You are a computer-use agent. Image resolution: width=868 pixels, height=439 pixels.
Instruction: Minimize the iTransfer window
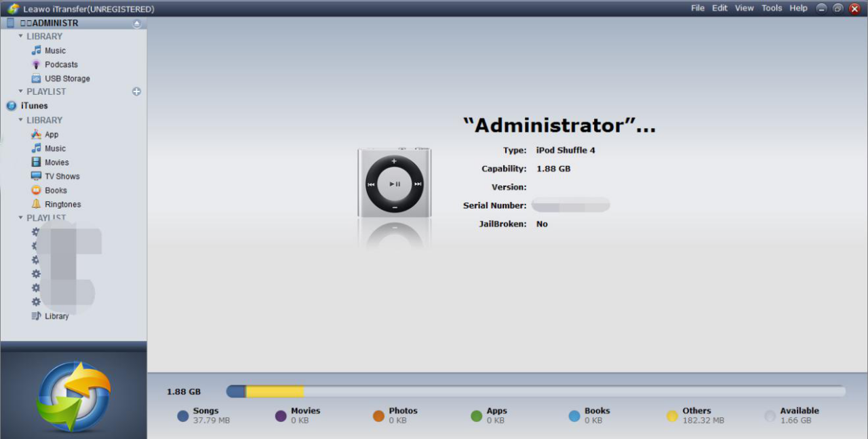click(x=821, y=8)
